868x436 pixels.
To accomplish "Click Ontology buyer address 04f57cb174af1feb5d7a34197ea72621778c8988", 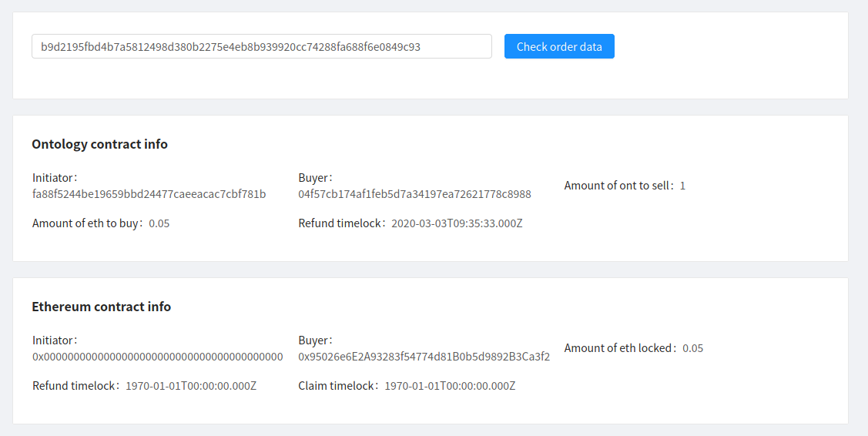I will click(x=414, y=194).
